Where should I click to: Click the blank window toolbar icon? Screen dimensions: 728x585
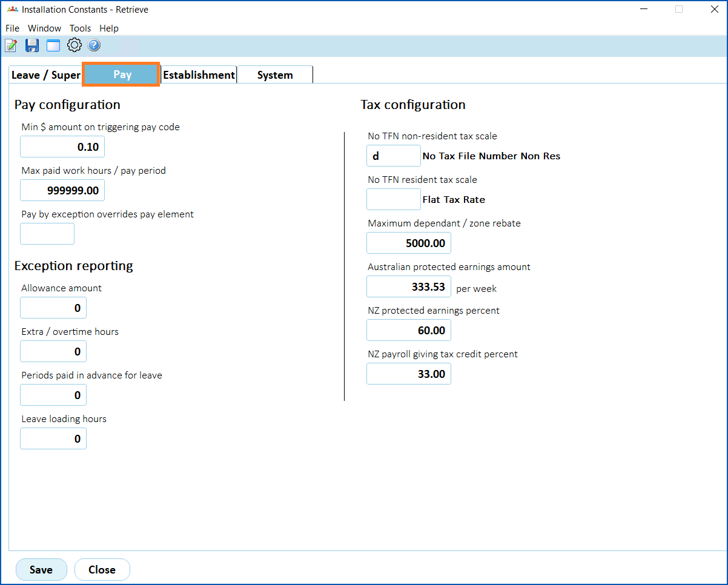coord(53,45)
